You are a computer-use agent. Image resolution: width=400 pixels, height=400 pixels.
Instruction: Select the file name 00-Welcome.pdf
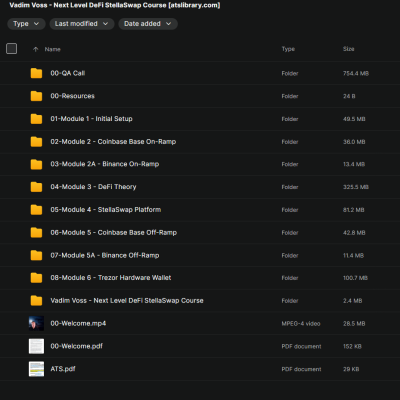coord(77,346)
